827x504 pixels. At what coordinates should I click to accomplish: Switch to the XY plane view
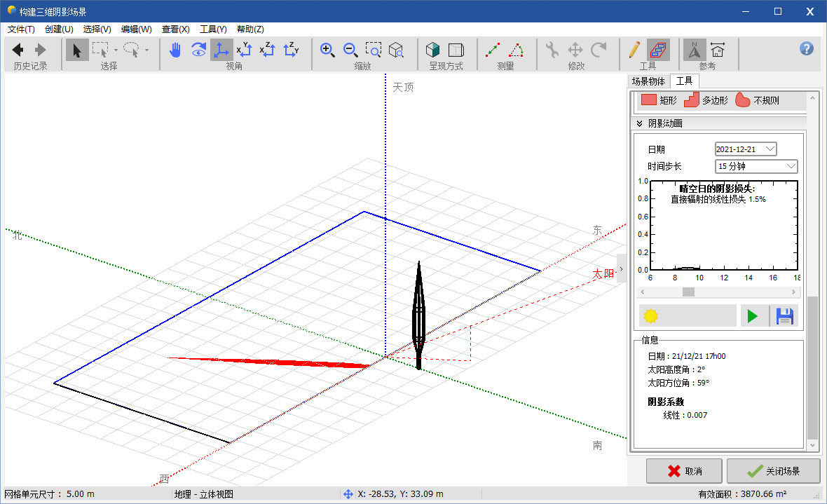coord(244,50)
